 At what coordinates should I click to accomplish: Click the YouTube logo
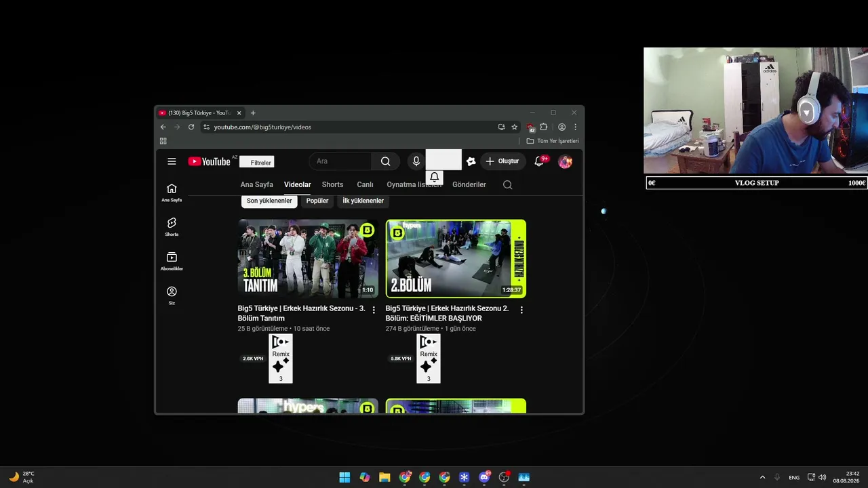(x=210, y=161)
